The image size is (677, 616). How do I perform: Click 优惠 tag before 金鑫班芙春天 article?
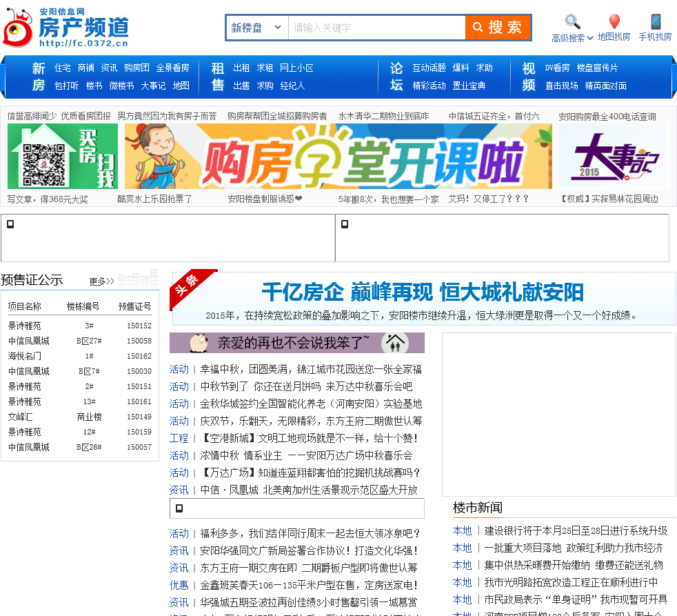pos(179,586)
